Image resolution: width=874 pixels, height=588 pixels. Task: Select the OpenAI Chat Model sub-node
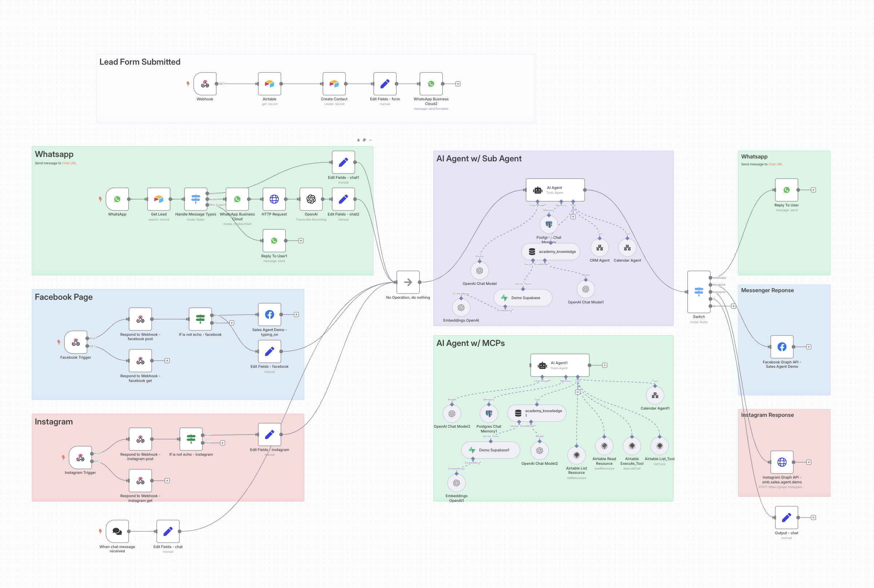480,271
